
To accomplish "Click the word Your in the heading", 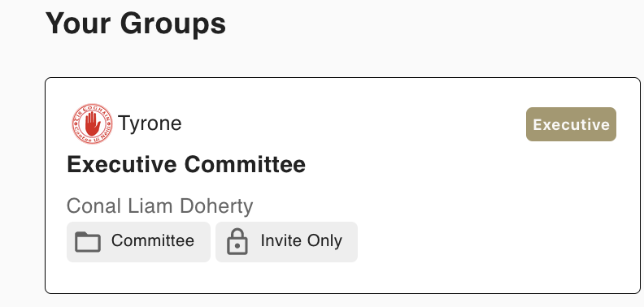I will pyautogui.click(x=77, y=24).
